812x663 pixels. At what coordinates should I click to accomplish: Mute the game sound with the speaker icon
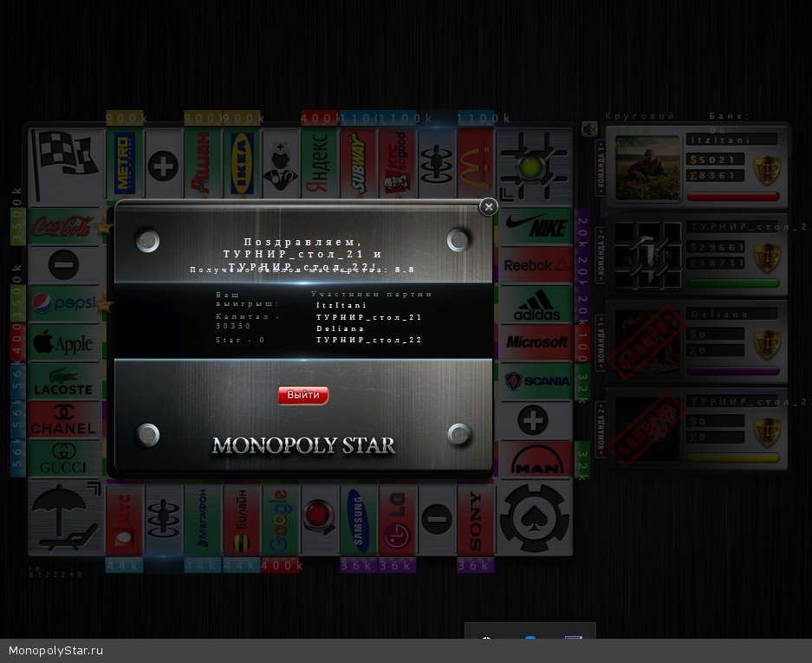(x=589, y=129)
